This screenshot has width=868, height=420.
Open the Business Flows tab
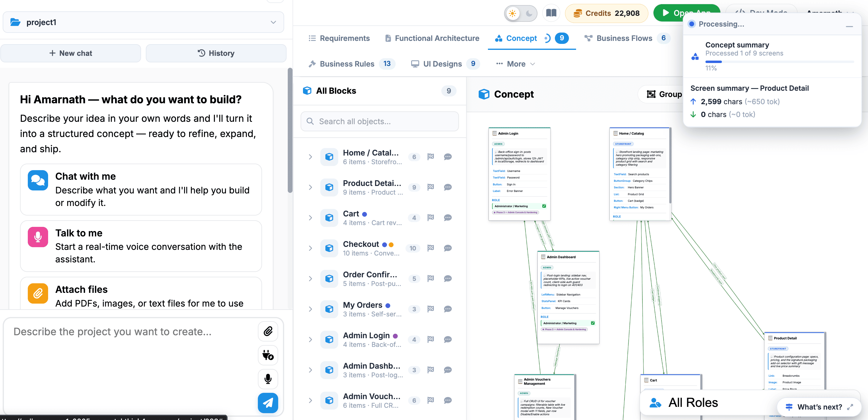627,39
